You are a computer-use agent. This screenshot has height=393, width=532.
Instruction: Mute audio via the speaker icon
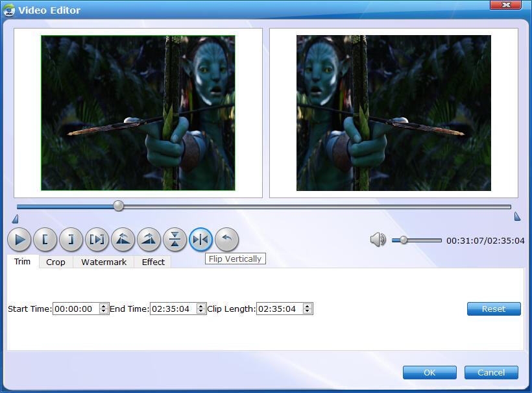click(378, 240)
